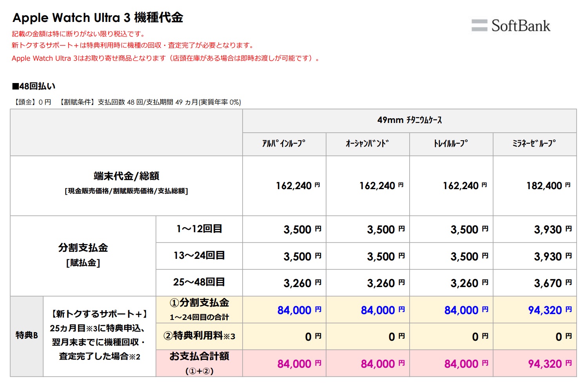Click the SoftBank logo
This screenshot has width=588, height=383.
point(511,25)
